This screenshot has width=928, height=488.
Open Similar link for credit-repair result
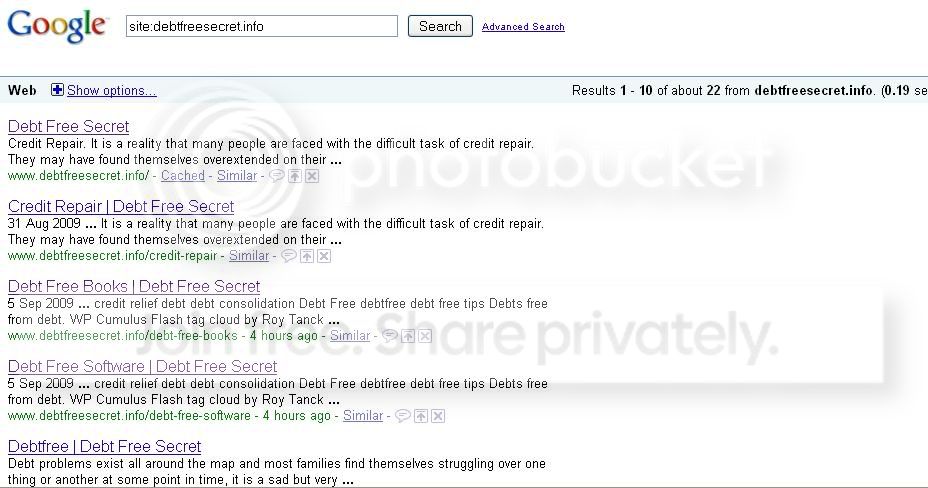(249, 256)
